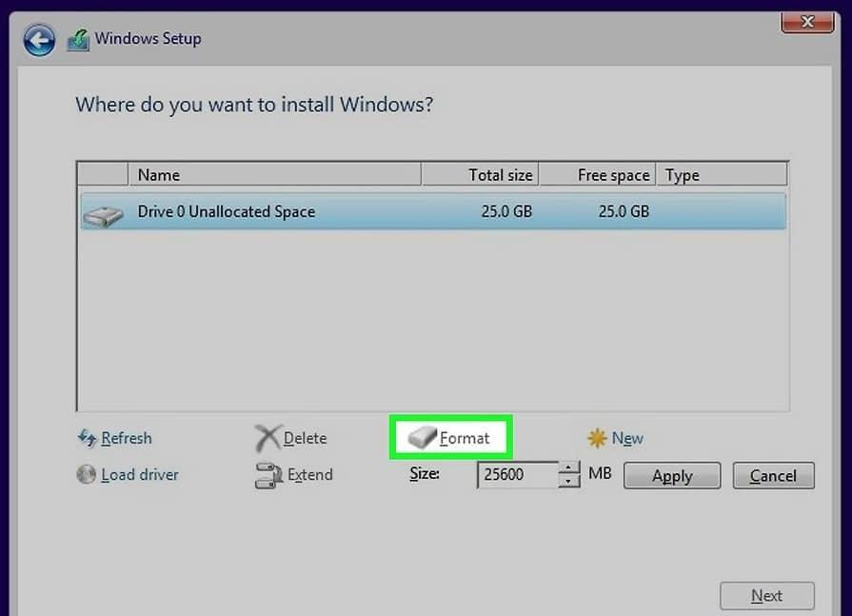Close the Windows Setup window
Viewport: 852px width, 616px height.
(807, 22)
